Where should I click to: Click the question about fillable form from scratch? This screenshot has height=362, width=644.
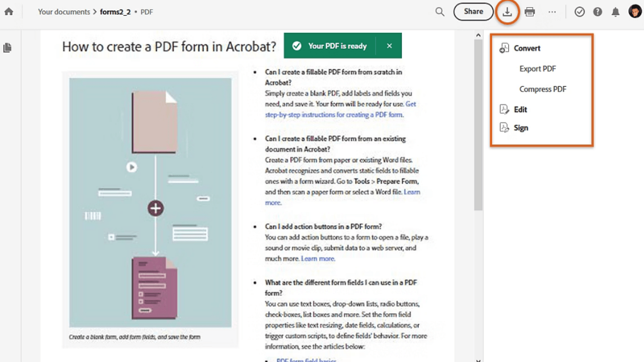point(333,77)
